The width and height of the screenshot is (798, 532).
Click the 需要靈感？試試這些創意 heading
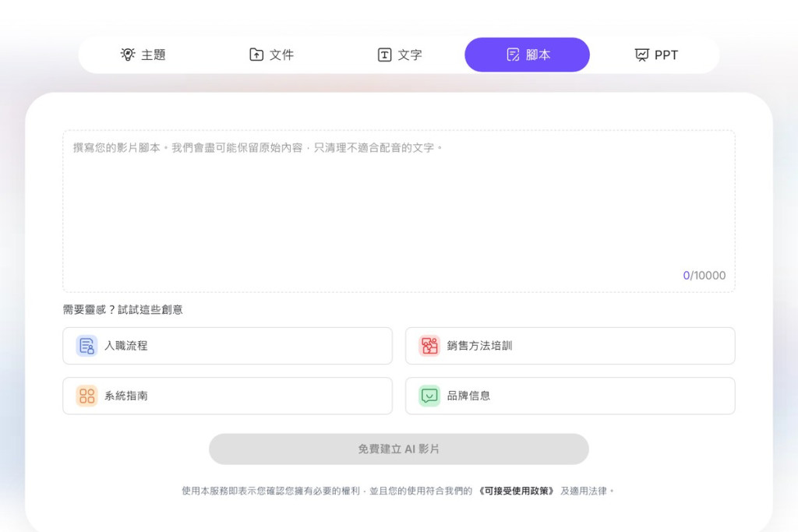coord(122,310)
